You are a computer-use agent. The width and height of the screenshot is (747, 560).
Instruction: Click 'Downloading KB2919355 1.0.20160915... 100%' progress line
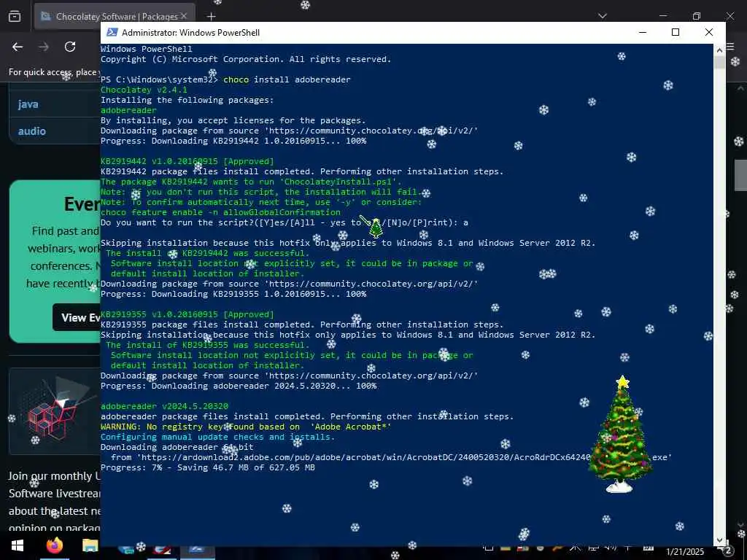[x=233, y=295]
